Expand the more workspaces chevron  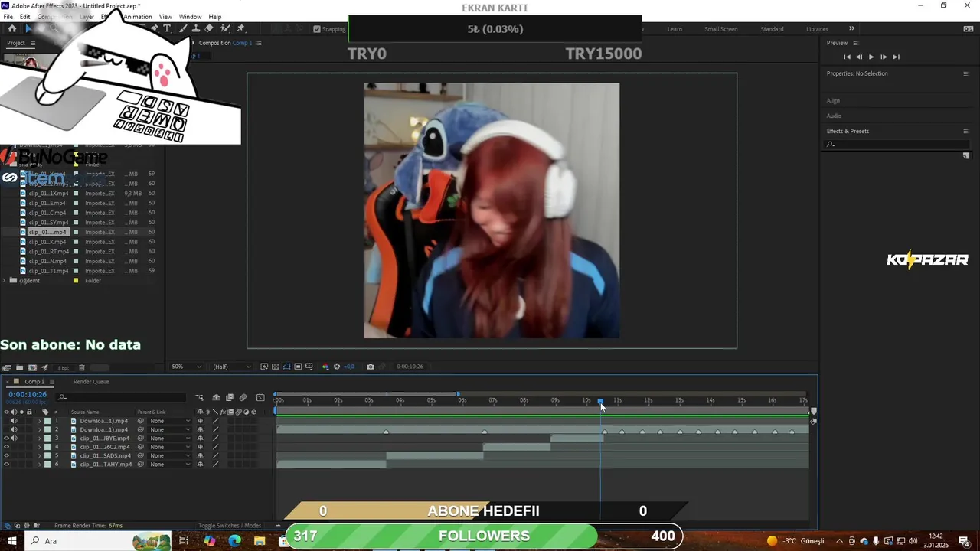[851, 29]
